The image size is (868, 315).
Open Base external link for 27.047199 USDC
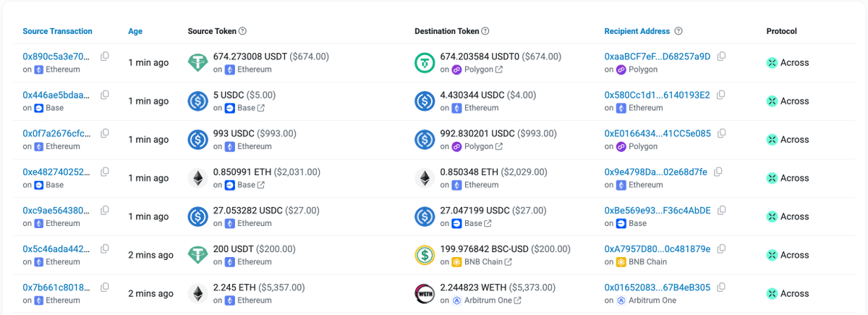click(x=488, y=223)
